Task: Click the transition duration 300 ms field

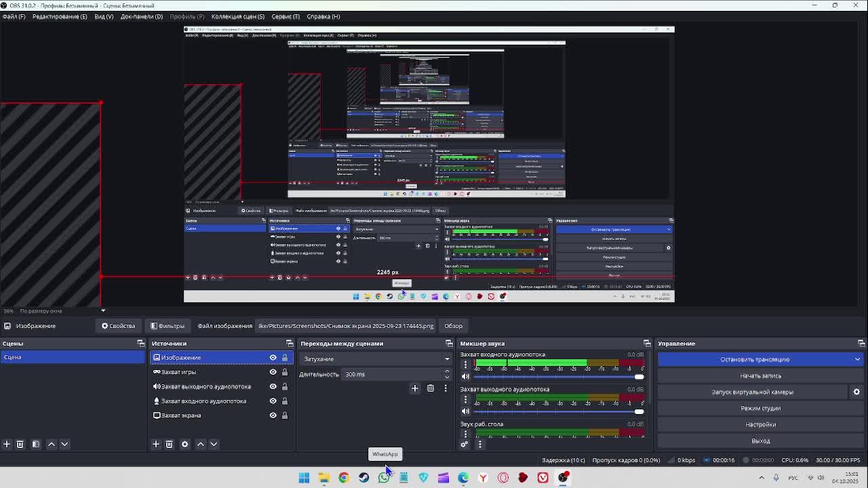Action: pos(392,374)
